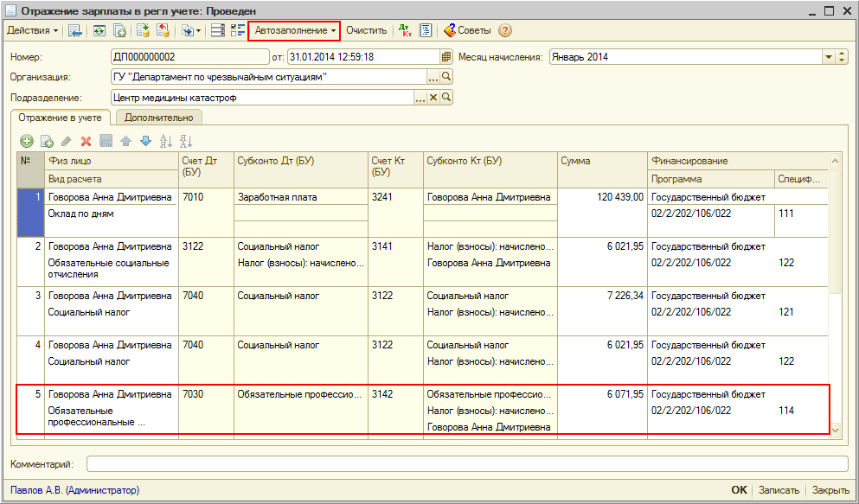This screenshot has width=859, height=504.
Task: Open the help question mark icon
Action: [505, 30]
